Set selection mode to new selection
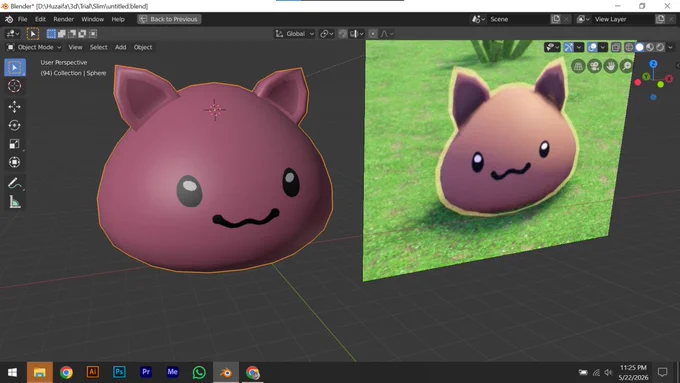This screenshot has width=680, height=383. point(51,34)
